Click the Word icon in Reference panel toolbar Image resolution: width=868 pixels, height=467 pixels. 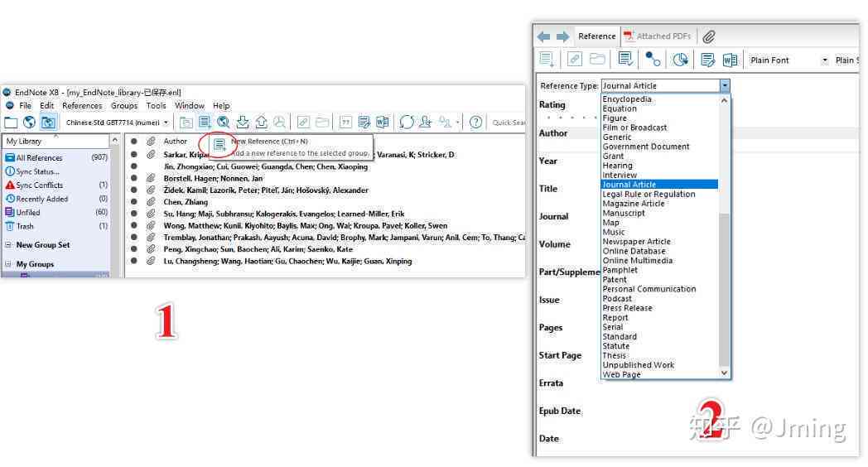pyautogui.click(x=731, y=60)
